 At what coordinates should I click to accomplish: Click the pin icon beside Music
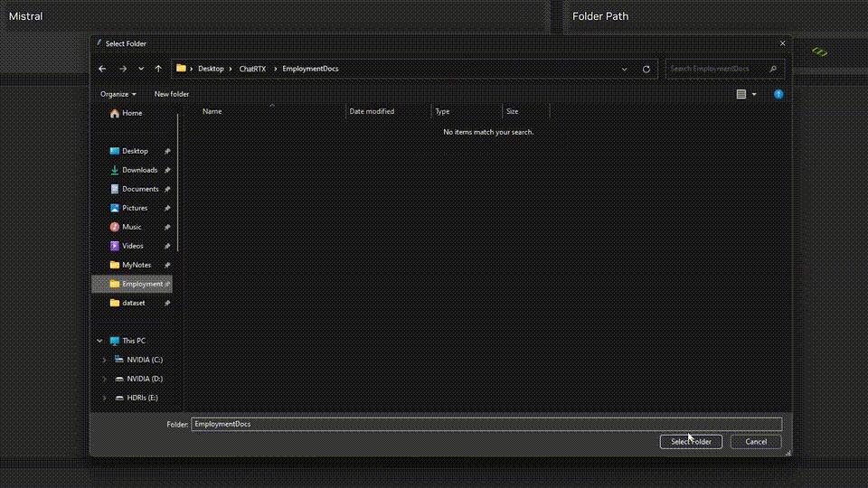click(167, 227)
